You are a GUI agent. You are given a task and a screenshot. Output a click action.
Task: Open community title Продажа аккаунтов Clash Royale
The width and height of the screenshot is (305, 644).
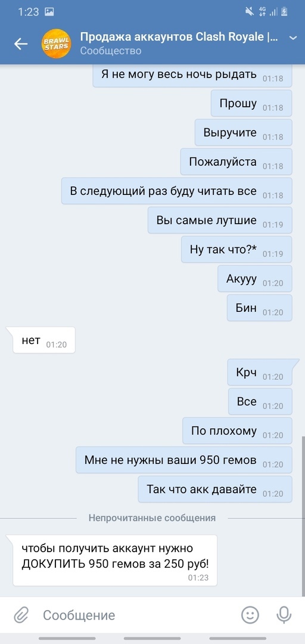180,37
